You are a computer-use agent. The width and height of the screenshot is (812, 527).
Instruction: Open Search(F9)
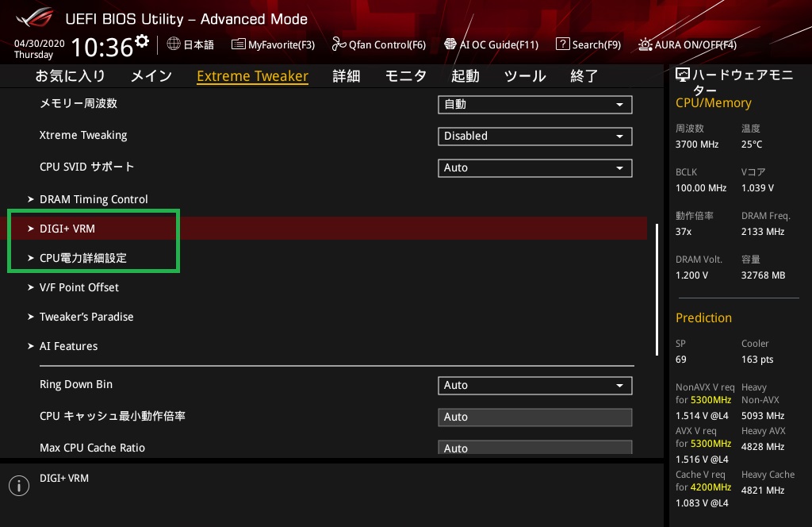tap(588, 44)
